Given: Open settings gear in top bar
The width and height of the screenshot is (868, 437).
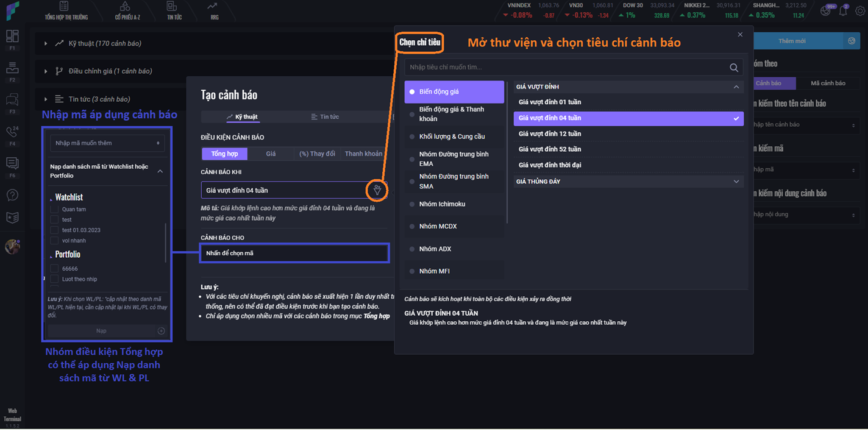Looking at the screenshot, I should click(x=859, y=10).
